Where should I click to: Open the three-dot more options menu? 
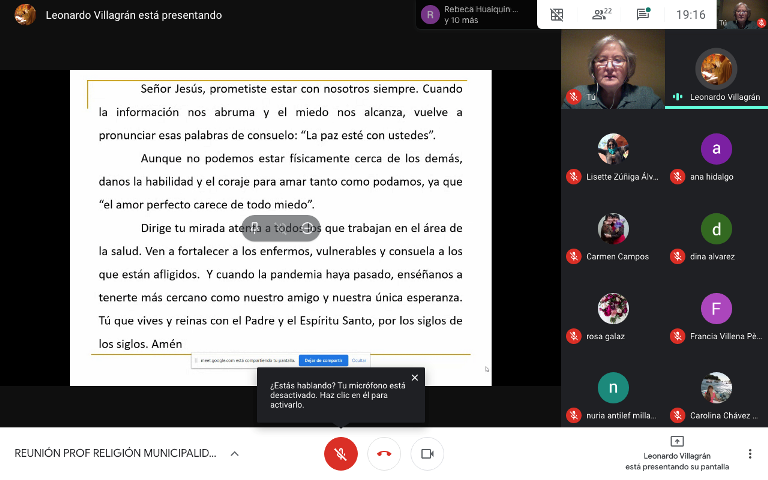750,454
